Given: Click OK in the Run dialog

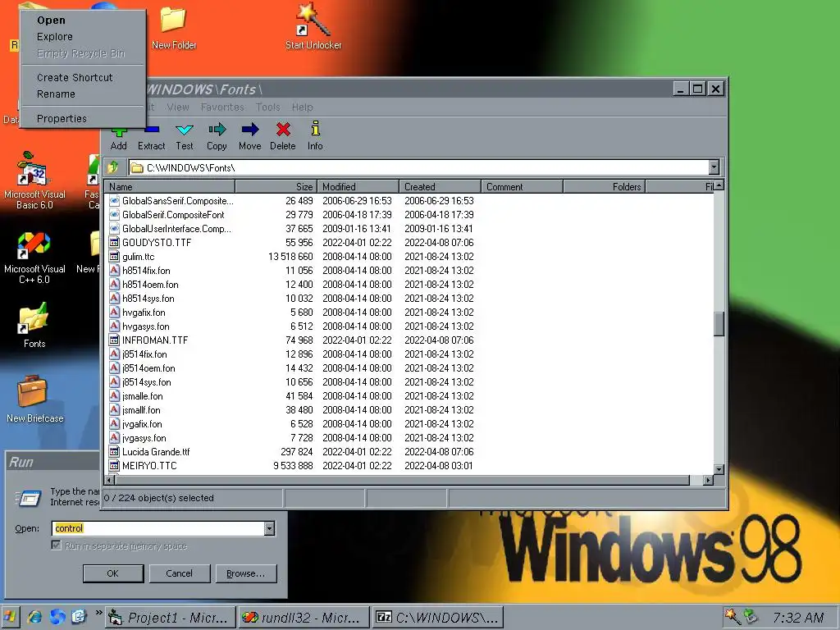Looking at the screenshot, I should point(113,573).
